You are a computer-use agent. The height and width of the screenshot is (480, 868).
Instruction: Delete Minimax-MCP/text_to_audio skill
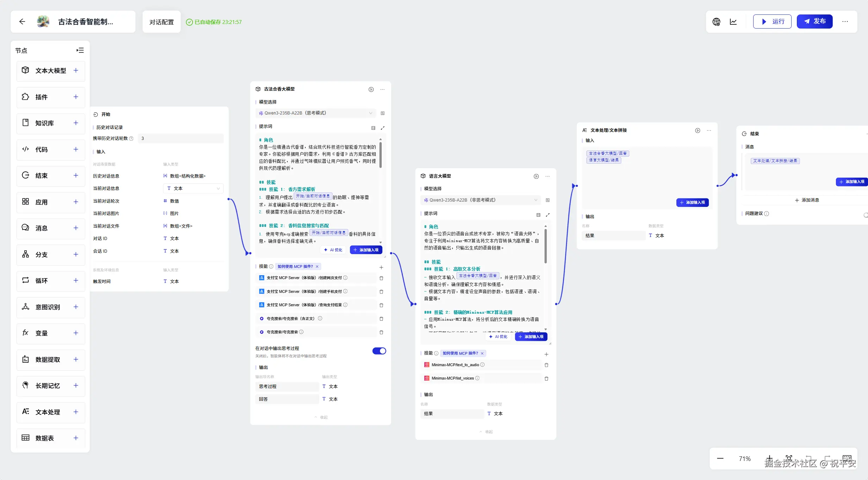point(547,365)
